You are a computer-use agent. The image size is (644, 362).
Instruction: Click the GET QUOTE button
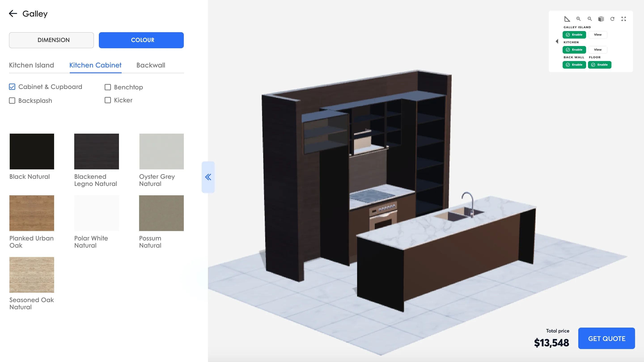[x=606, y=339]
